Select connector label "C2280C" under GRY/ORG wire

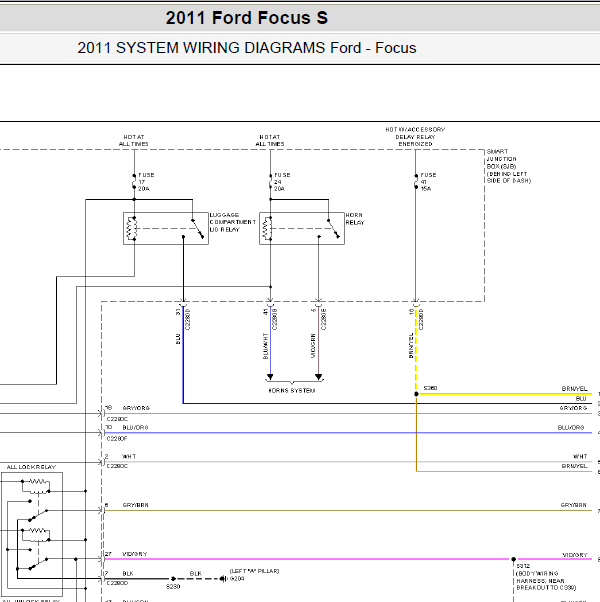117,419
